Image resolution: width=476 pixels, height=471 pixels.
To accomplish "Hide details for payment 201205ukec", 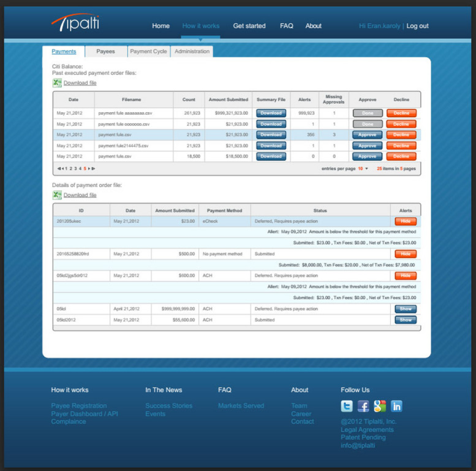I will coord(405,221).
